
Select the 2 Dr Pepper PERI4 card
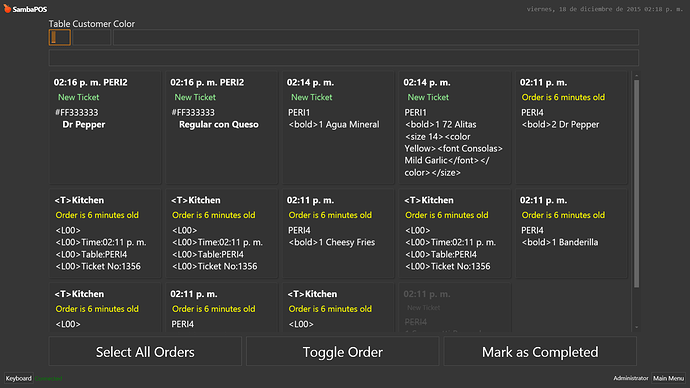tap(572, 128)
